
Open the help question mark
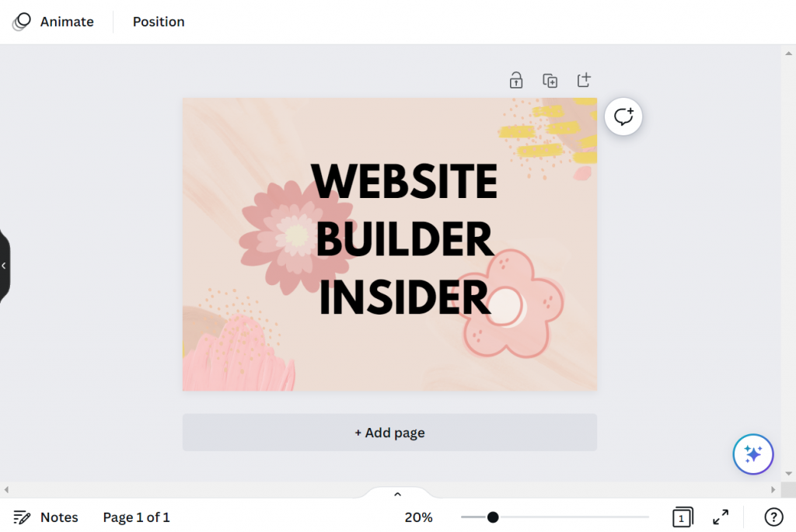[x=773, y=517]
